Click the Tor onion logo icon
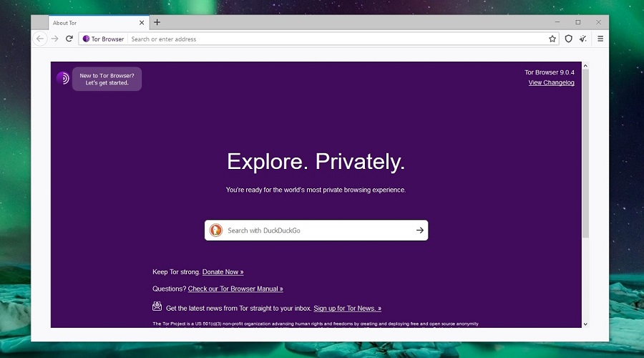The image size is (644, 358). [63, 79]
